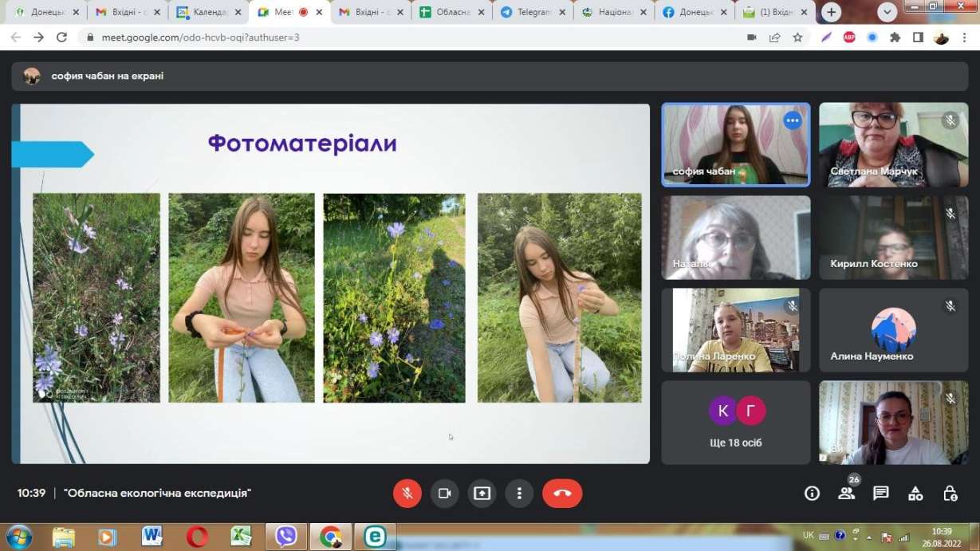View site information lock icon
The image size is (980, 551).
(90, 37)
